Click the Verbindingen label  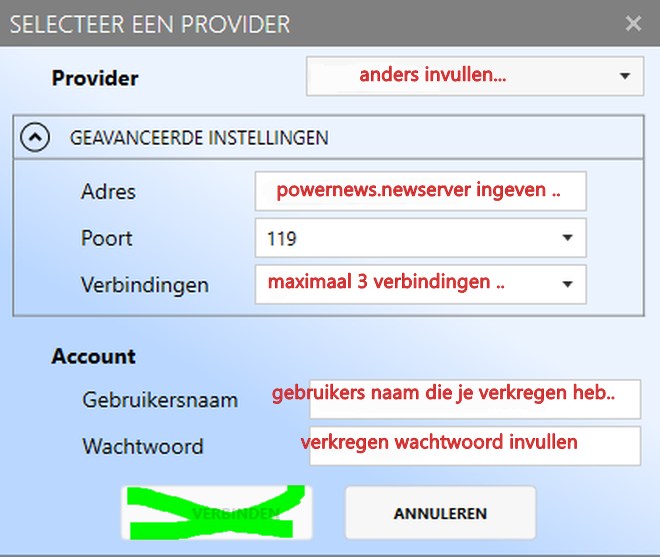pyautogui.click(x=145, y=285)
